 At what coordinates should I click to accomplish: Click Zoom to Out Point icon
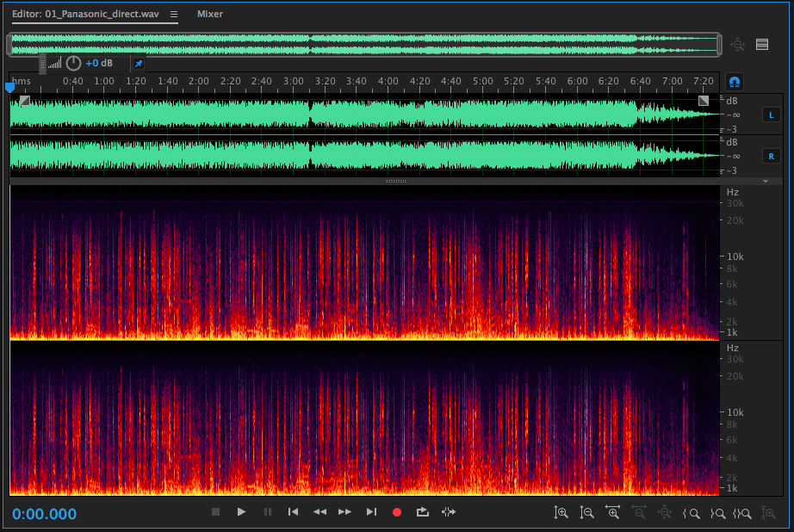pos(717,514)
